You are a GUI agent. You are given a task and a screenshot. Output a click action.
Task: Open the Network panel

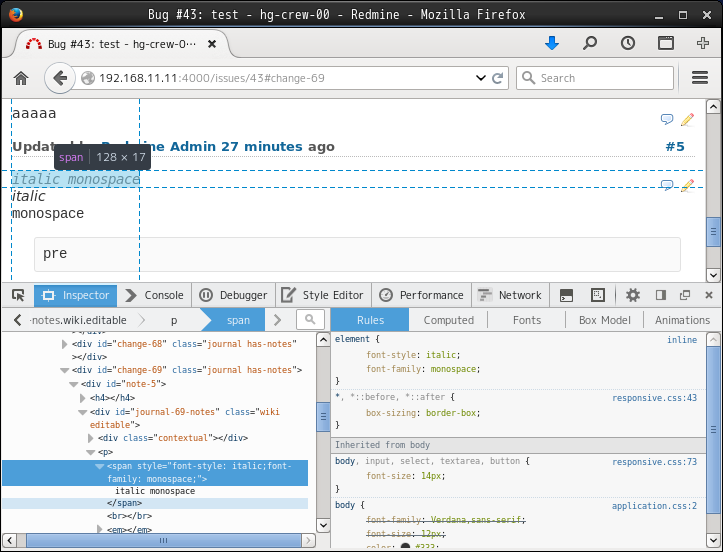click(x=510, y=295)
